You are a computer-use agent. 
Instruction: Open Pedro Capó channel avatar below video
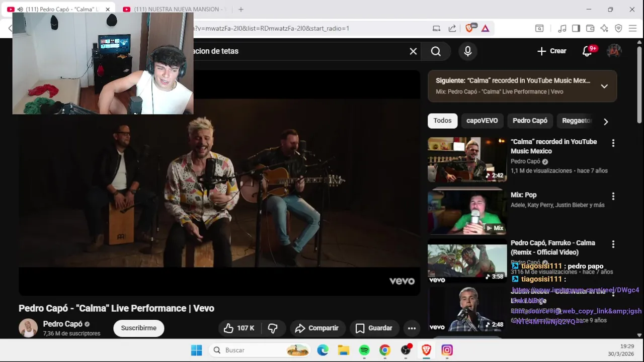coord(28,328)
